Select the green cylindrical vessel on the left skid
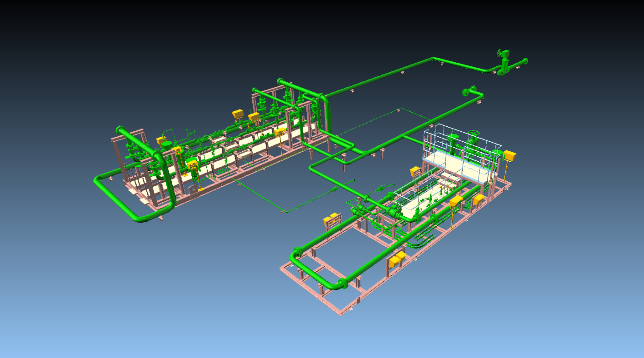 pos(167,145)
